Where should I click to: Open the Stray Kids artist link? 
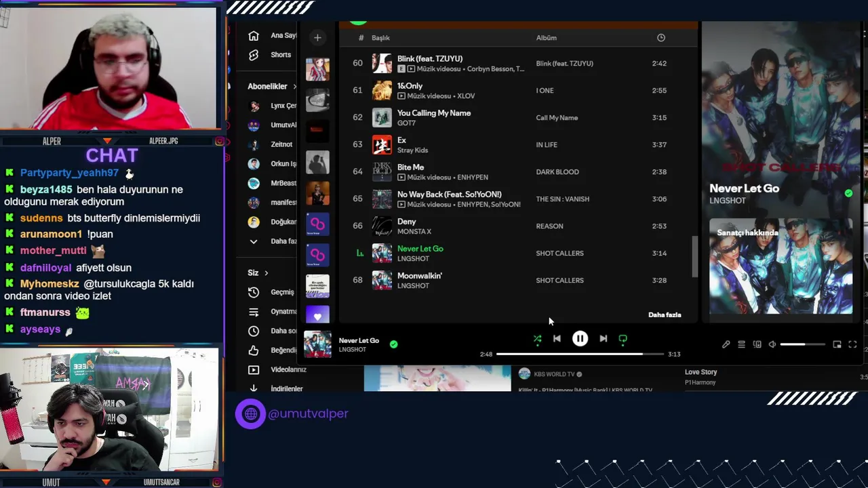(x=412, y=150)
